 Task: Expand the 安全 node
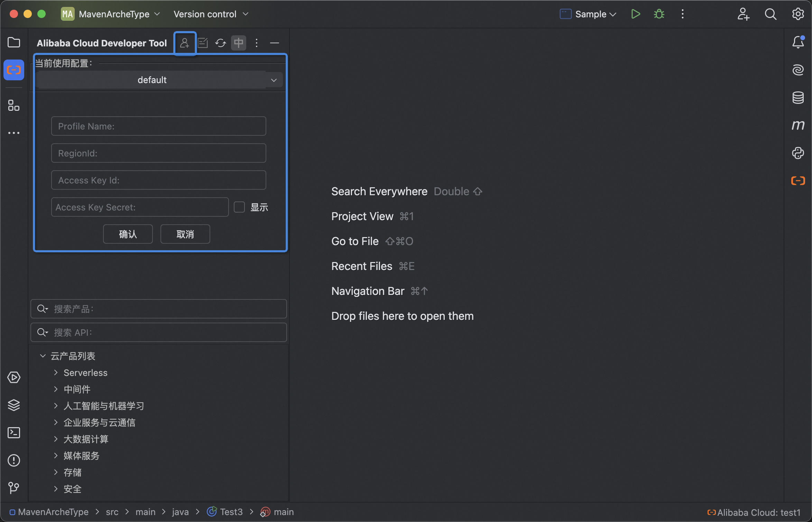point(56,489)
